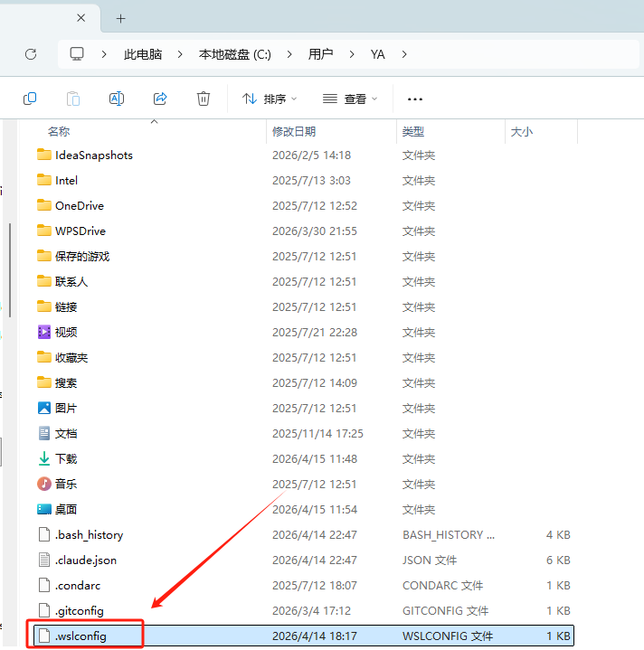Viewport: 644px width, 650px height.
Task: Navigate to 本地磁盘 (C:) breadcrumb
Action: pos(234,54)
